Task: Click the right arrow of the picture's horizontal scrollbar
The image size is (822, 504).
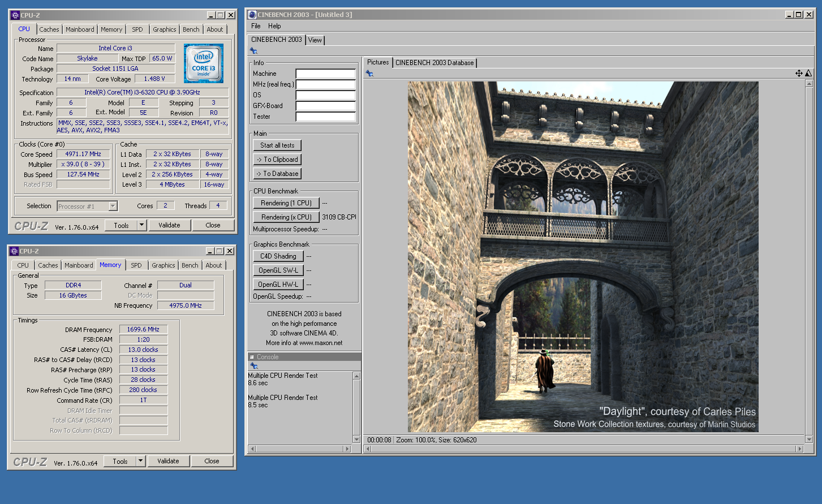Action: (x=799, y=449)
